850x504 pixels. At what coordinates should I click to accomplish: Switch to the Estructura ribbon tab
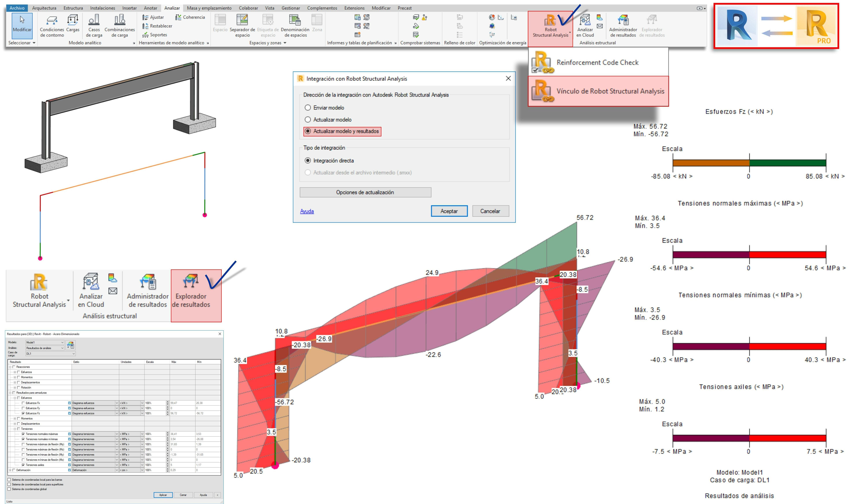point(73,8)
